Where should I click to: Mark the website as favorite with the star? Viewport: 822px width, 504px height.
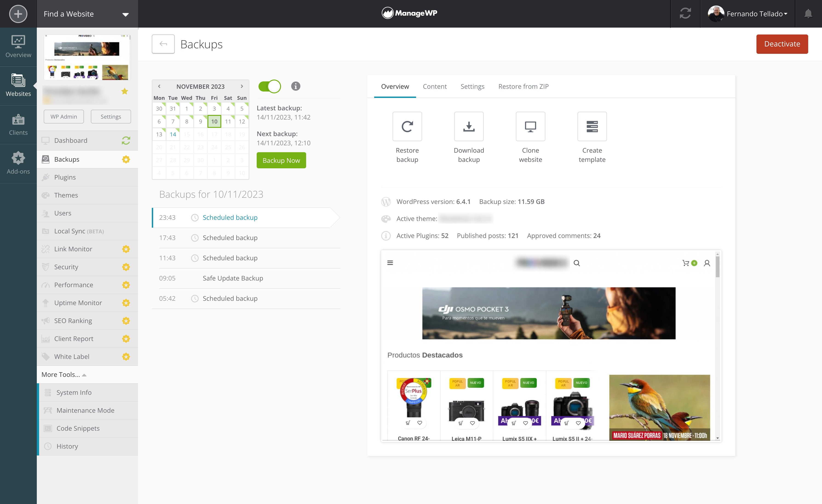(x=124, y=91)
